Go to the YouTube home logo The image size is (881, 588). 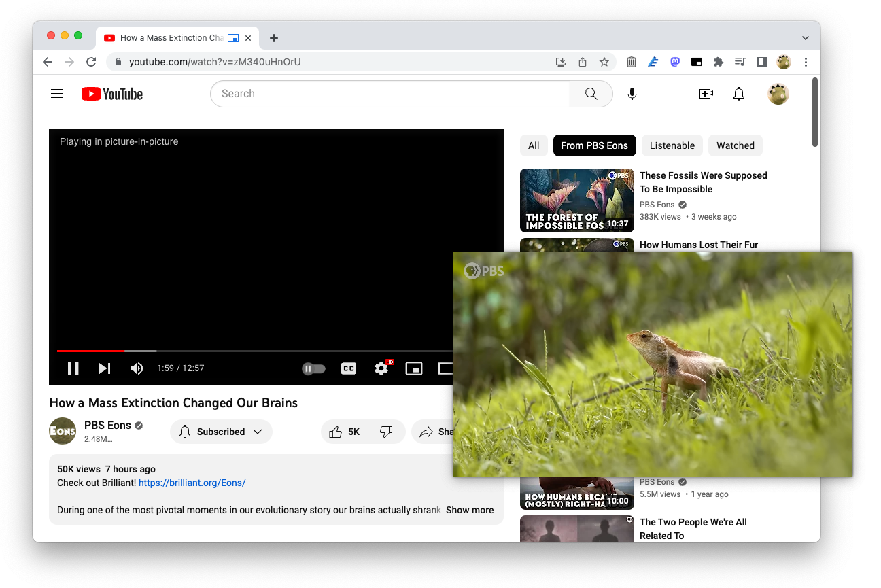(x=112, y=94)
